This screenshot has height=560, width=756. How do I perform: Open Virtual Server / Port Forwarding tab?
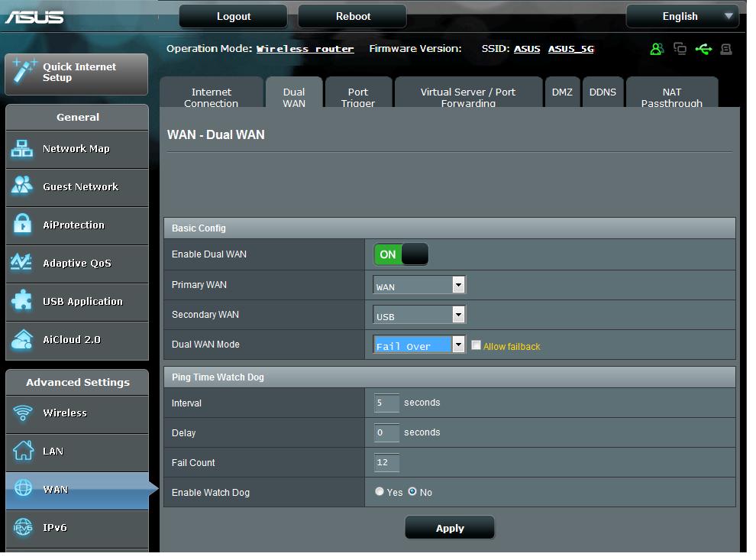tap(468, 94)
